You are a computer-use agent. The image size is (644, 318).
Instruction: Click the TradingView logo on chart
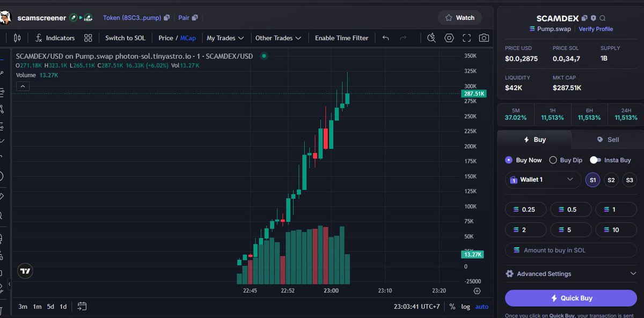tap(25, 271)
